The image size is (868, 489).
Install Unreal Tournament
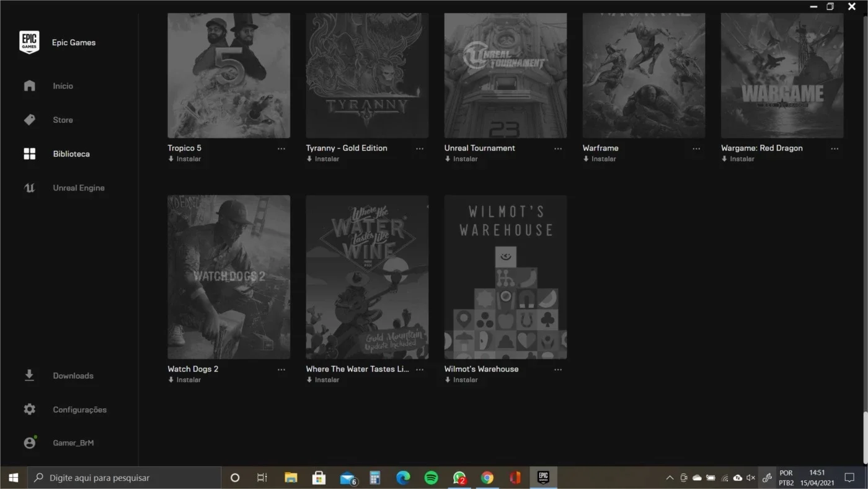coord(461,159)
